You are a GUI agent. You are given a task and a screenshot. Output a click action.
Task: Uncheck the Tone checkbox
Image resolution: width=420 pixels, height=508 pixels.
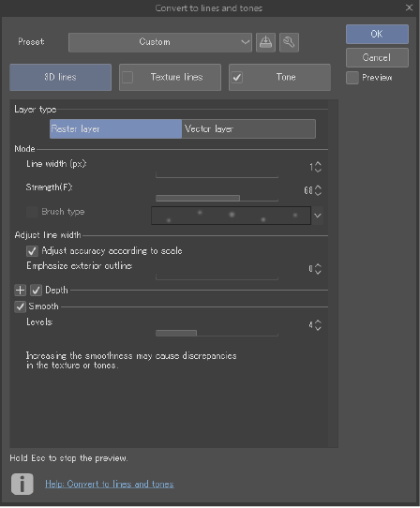[x=237, y=78]
